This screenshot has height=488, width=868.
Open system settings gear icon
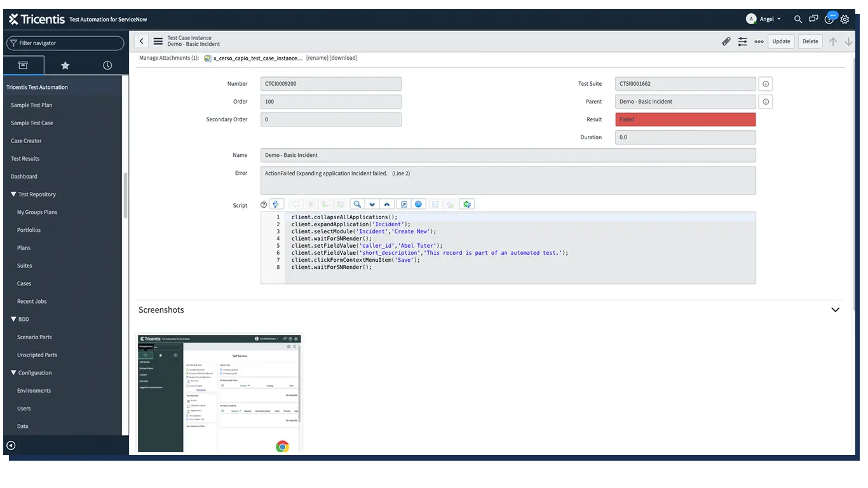pyautogui.click(x=844, y=19)
